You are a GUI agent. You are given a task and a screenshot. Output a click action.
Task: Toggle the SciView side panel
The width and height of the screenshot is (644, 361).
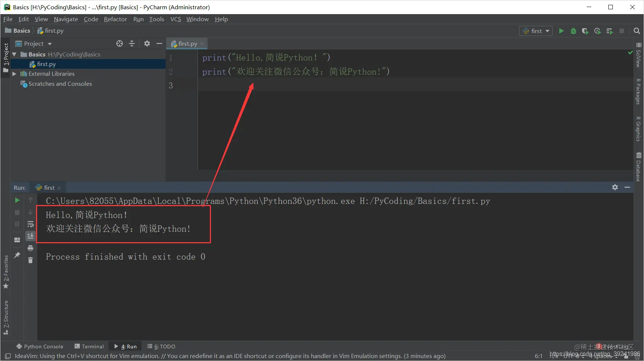[x=638, y=55]
